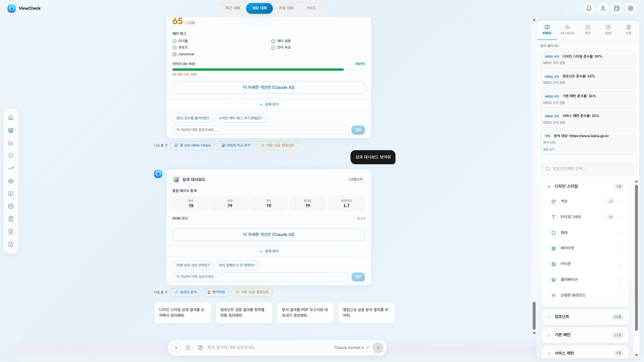Open the filter sliders icon in chat box
The image size is (644, 362).
point(188,348)
